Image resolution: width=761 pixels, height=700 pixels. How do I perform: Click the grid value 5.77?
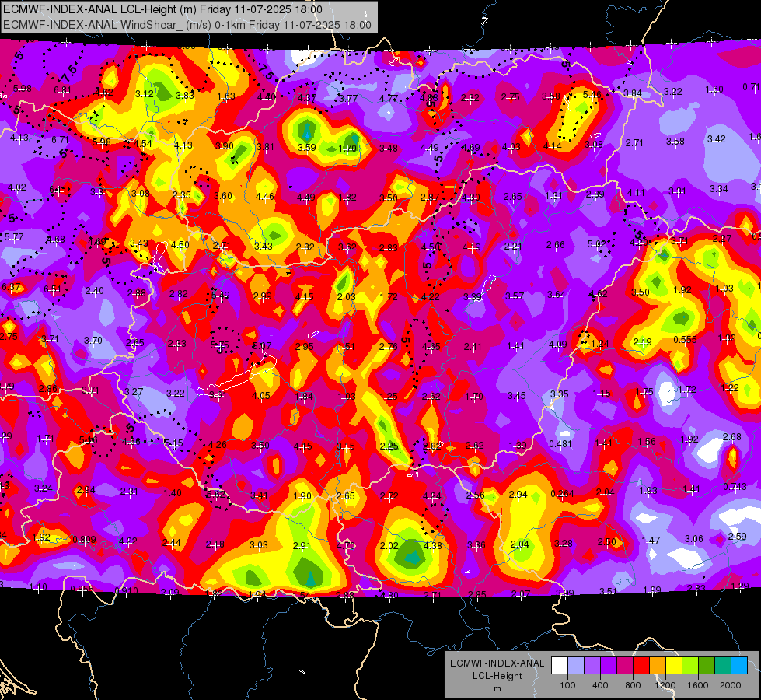click(x=13, y=237)
